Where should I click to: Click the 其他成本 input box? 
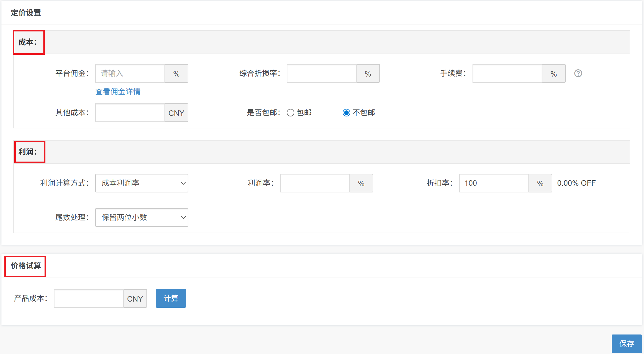(x=130, y=113)
